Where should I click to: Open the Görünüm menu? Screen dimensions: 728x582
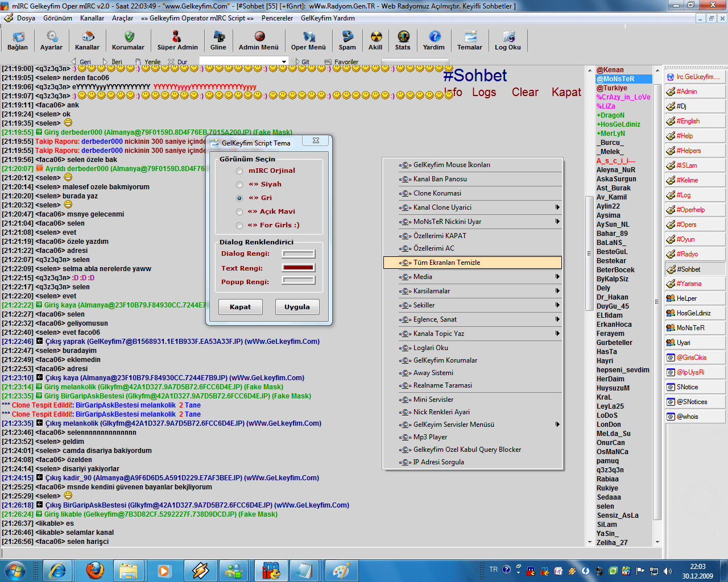point(57,18)
